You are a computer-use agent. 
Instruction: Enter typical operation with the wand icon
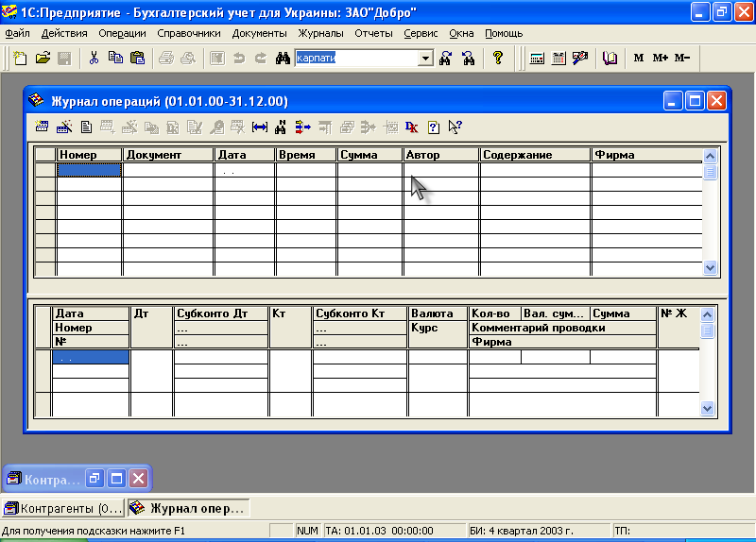pyautogui.click(x=64, y=127)
